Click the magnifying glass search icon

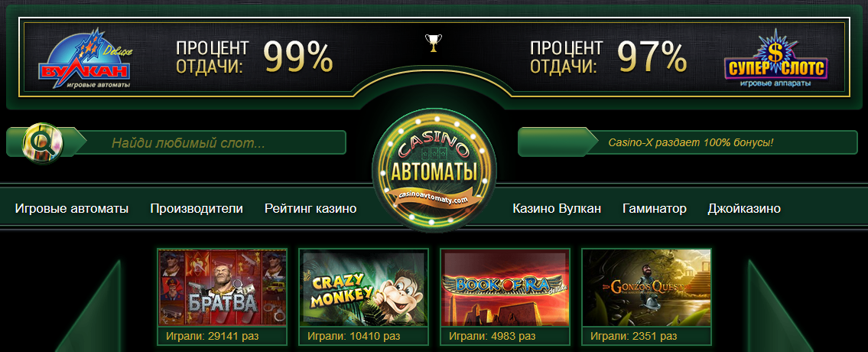pos(42,143)
